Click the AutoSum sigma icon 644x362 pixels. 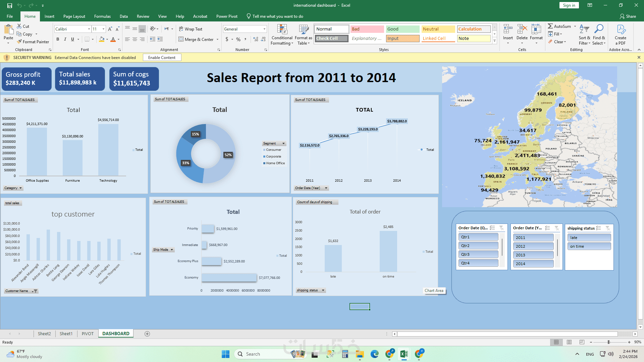click(x=550, y=26)
